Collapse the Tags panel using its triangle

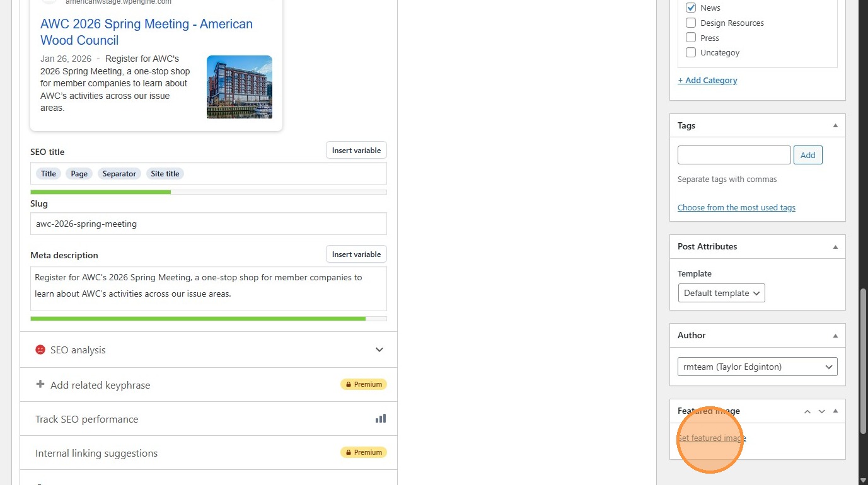(x=835, y=125)
